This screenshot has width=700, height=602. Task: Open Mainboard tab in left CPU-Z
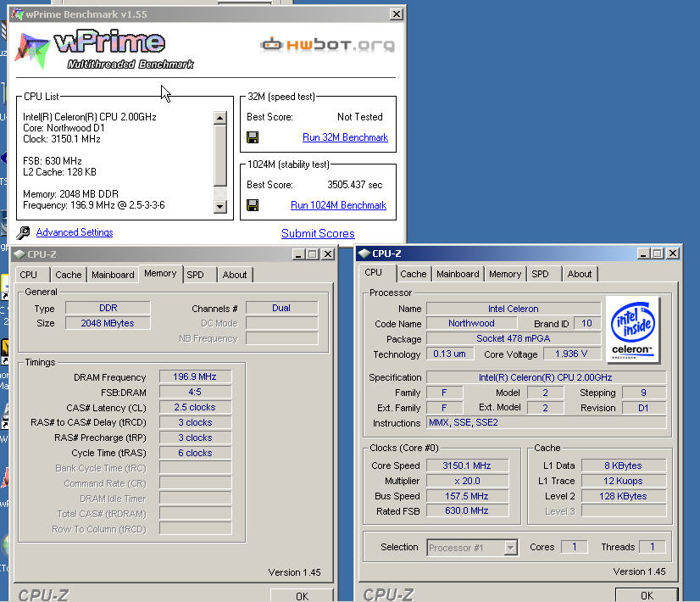(x=113, y=275)
